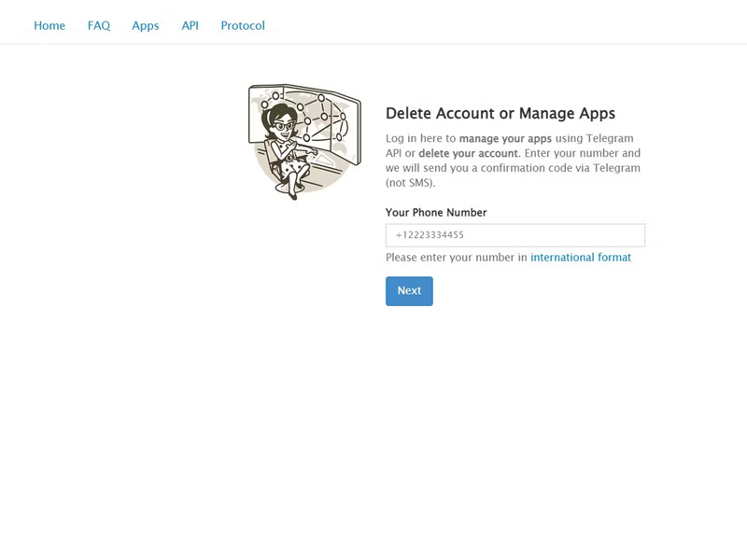Click the bold manage your apps text

505,139
